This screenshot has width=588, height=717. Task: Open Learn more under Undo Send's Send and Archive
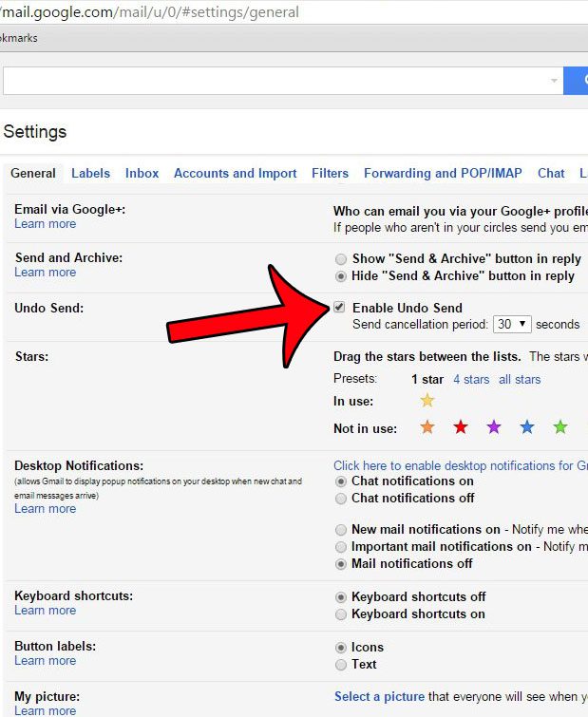tap(45, 273)
